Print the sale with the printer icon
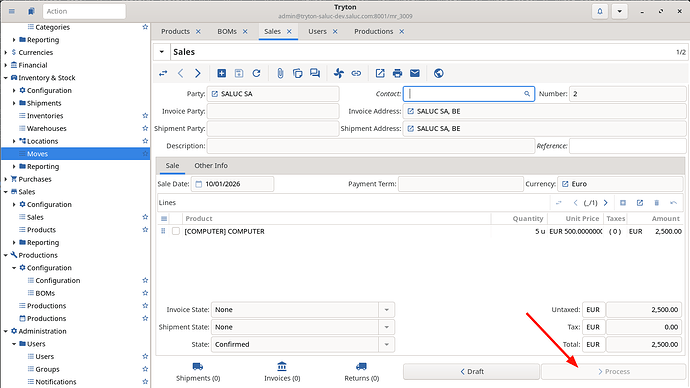This screenshot has height=388, width=690. point(397,73)
